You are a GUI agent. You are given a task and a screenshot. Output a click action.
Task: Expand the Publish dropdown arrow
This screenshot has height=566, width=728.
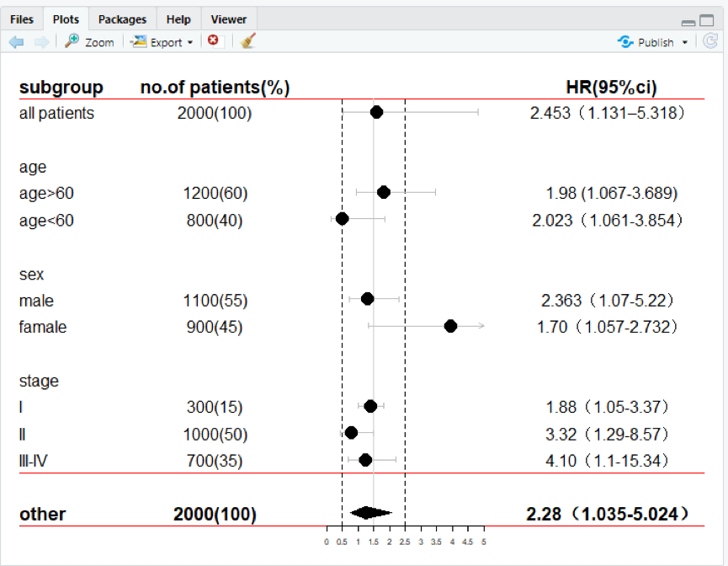pos(685,42)
